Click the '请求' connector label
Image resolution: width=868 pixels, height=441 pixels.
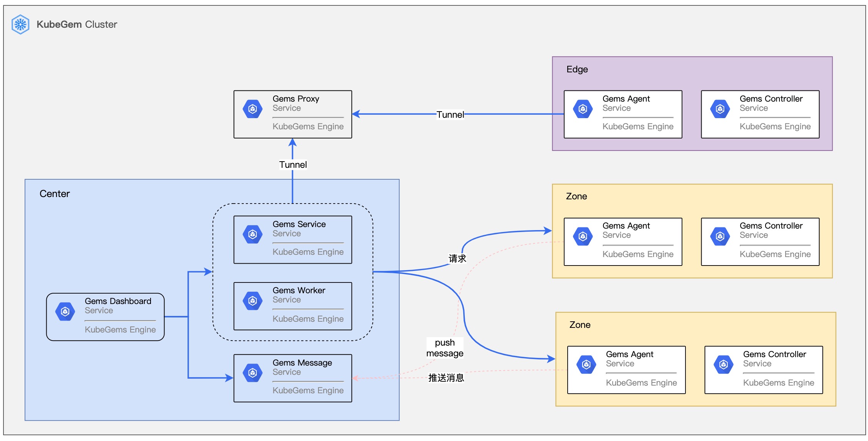[457, 258]
